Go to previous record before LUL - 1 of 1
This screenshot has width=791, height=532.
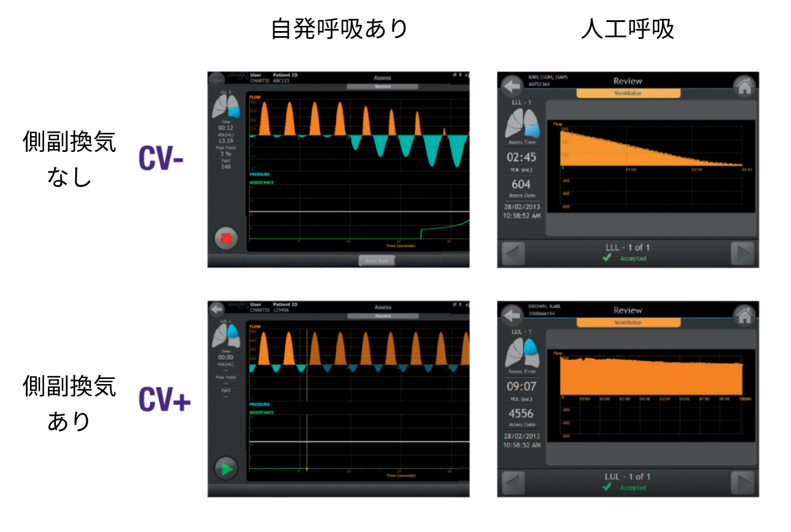514,483
